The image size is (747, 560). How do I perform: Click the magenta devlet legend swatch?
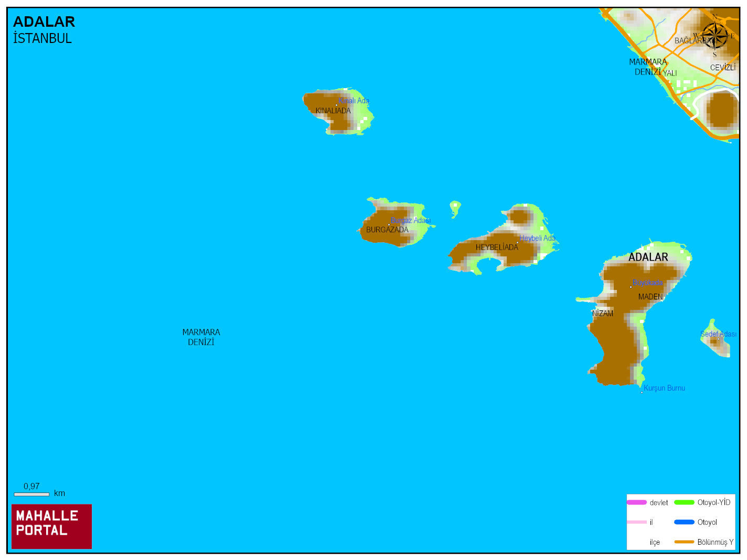click(637, 502)
